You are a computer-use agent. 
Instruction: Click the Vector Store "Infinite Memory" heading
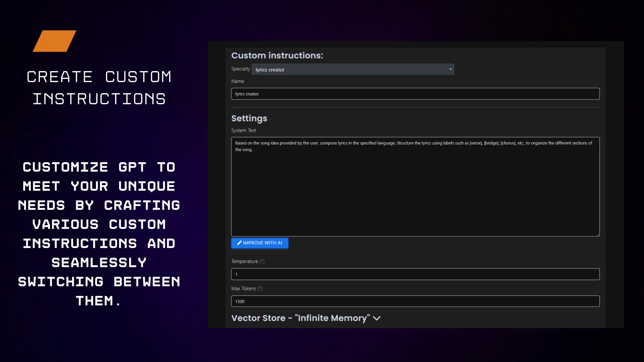tap(301, 318)
